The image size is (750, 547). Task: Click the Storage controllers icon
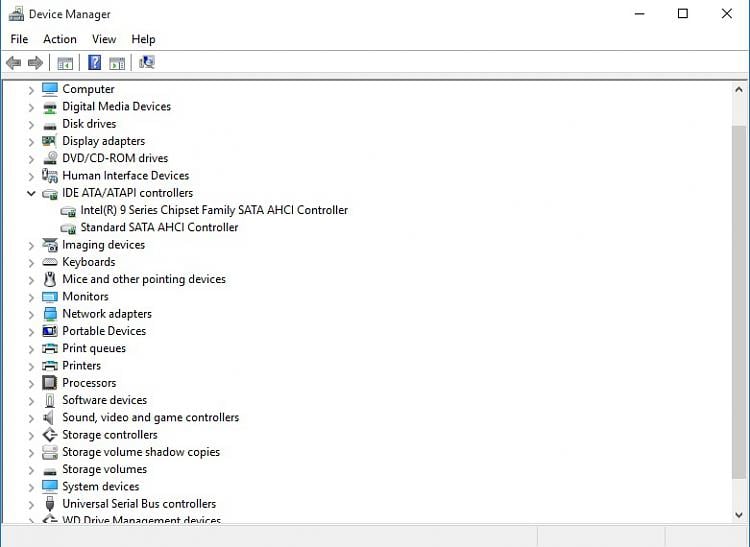(x=50, y=435)
